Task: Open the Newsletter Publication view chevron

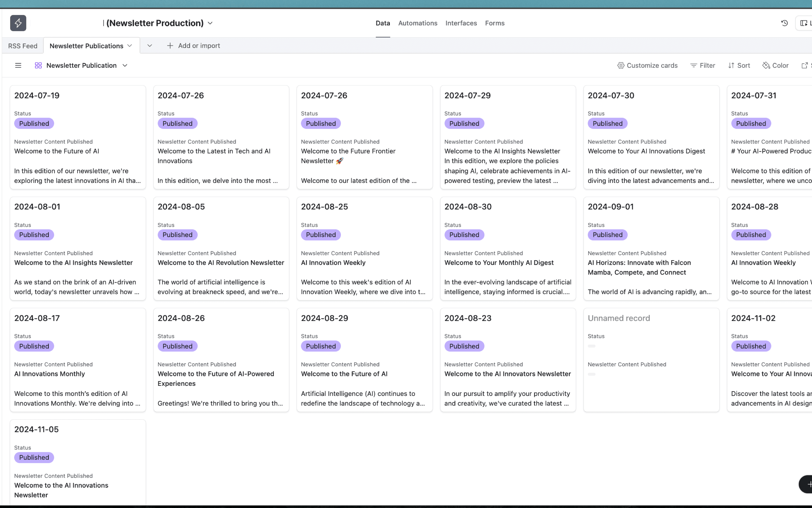Action: pyautogui.click(x=125, y=65)
